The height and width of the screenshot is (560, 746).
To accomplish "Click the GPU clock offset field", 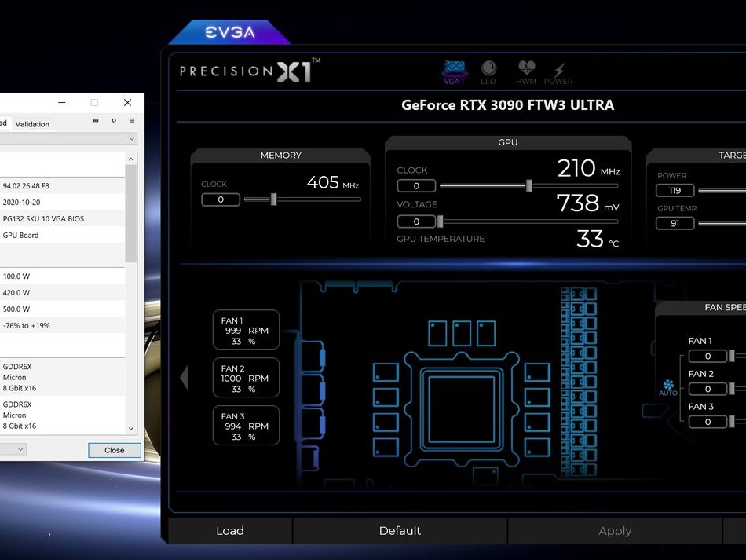I will click(x=416, y=185).
